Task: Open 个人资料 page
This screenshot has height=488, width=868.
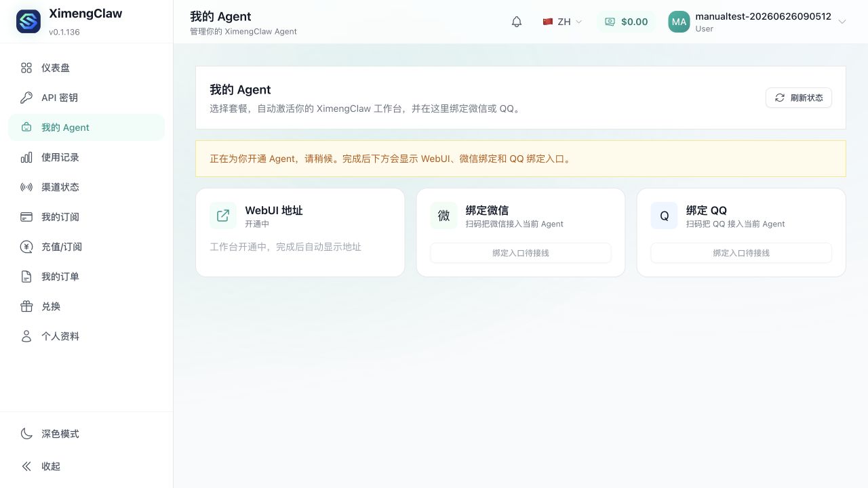Action: [x=87, y=336]
